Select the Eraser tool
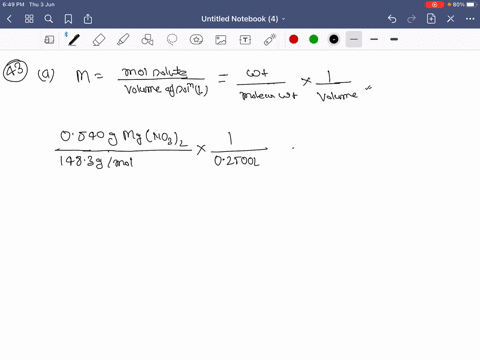The image size is (480, 360). [x=99, y=40]
